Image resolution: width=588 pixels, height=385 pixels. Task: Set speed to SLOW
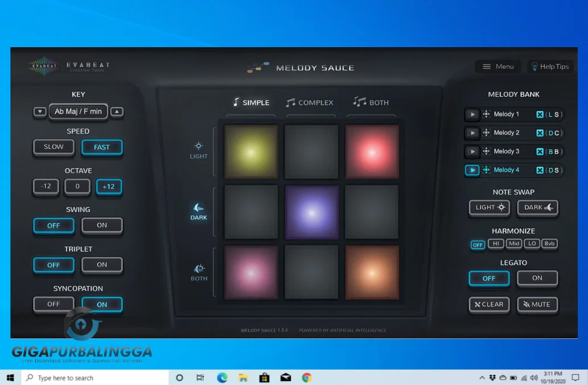point(54,147)
